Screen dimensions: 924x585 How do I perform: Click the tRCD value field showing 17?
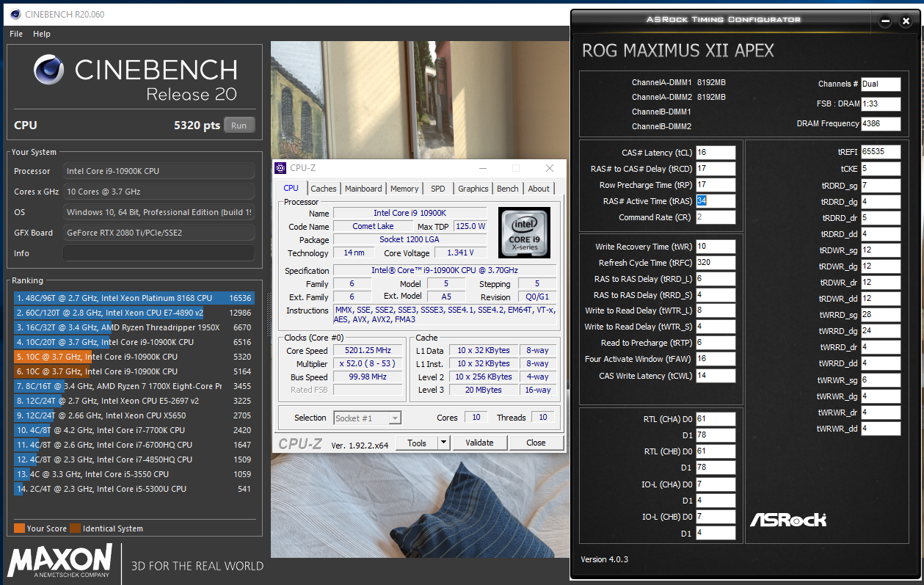(716, 169)
